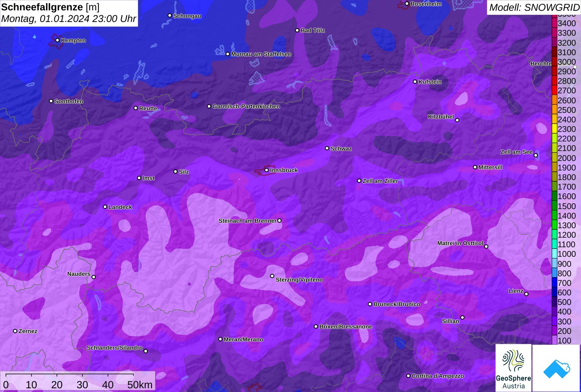The width and height of the screenshot is (581, 392).
Task: Click the blue mountain cloud logo
Action: pos(556,368)
